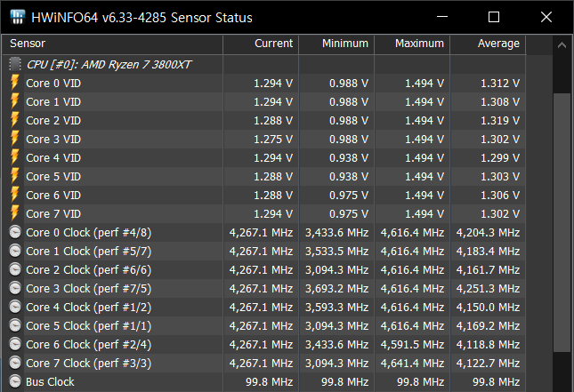Select the CPU [#0]: AMD Ryzen 7 3800XT row

[264, 64]
